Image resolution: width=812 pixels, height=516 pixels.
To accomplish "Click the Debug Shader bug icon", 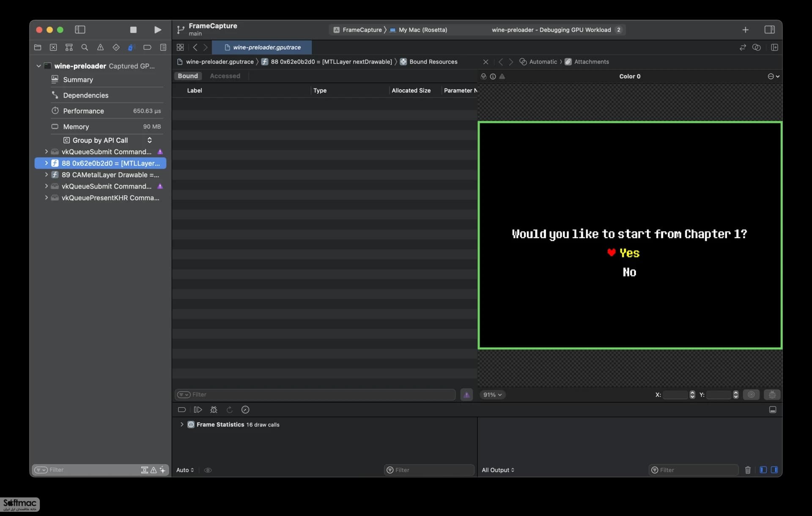I will (214, 410).
